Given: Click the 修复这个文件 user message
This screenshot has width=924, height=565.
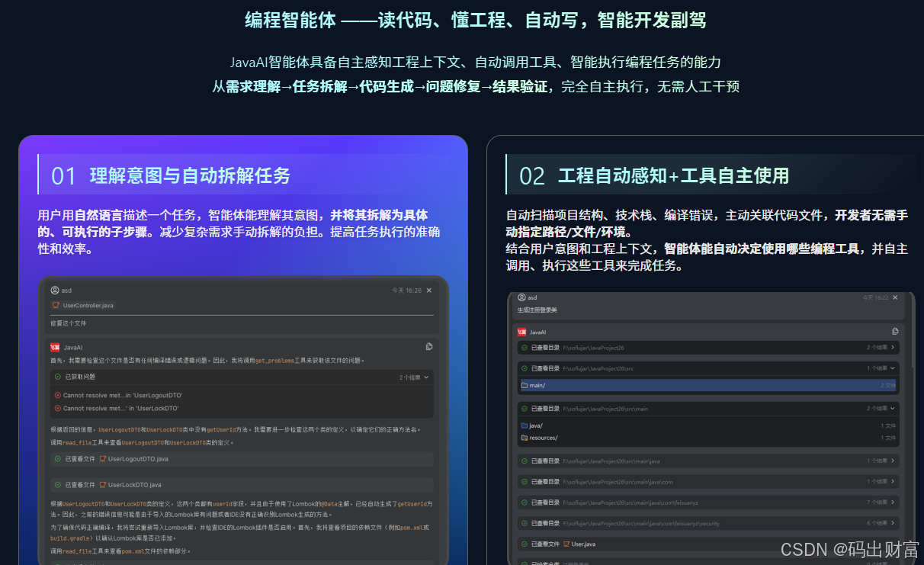Looking at the screenshot, I should 69,323.
